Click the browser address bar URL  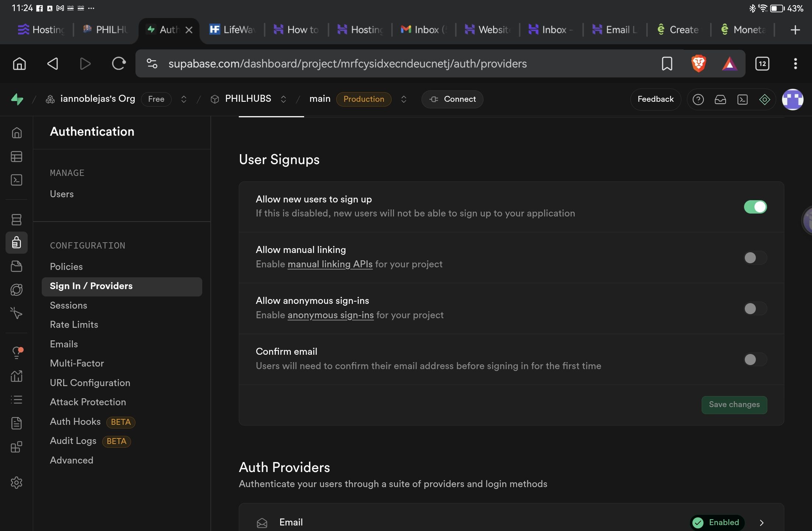point(347,63)
